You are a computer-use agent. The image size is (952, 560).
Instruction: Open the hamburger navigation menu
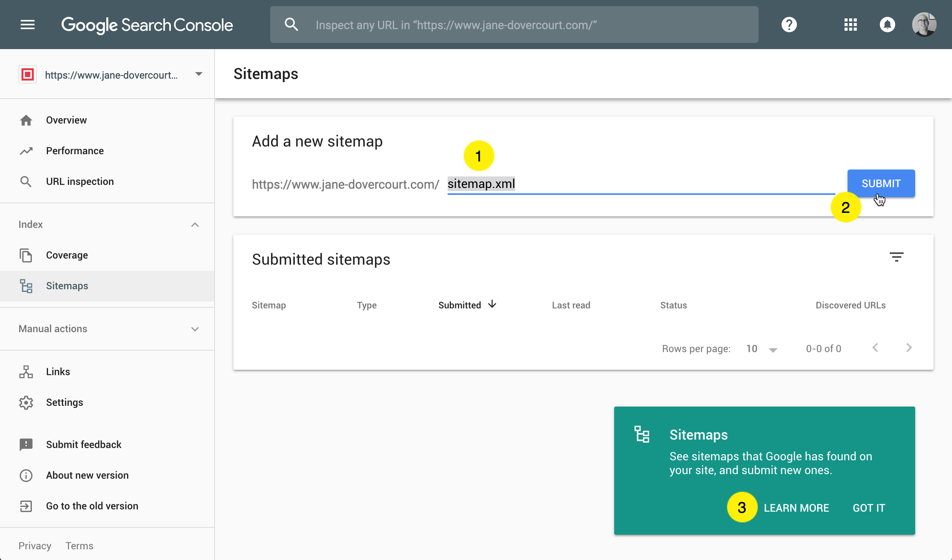(x=27, y=25)
